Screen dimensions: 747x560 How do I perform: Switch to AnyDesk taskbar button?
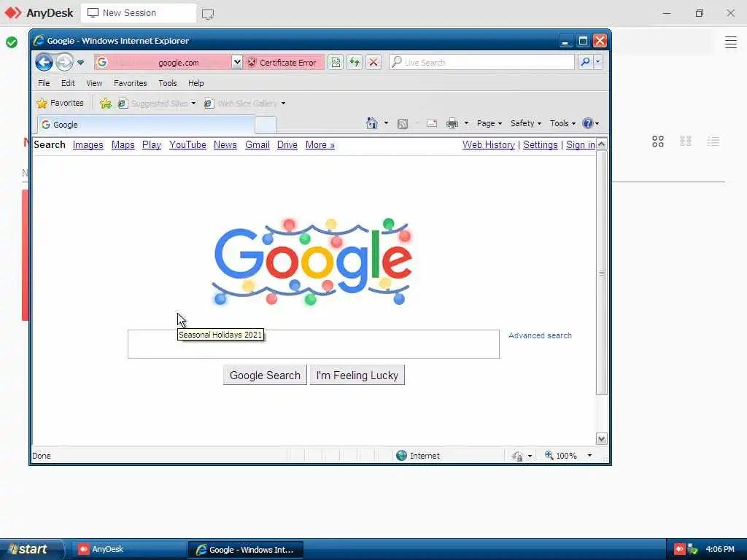tap(128, 550)
